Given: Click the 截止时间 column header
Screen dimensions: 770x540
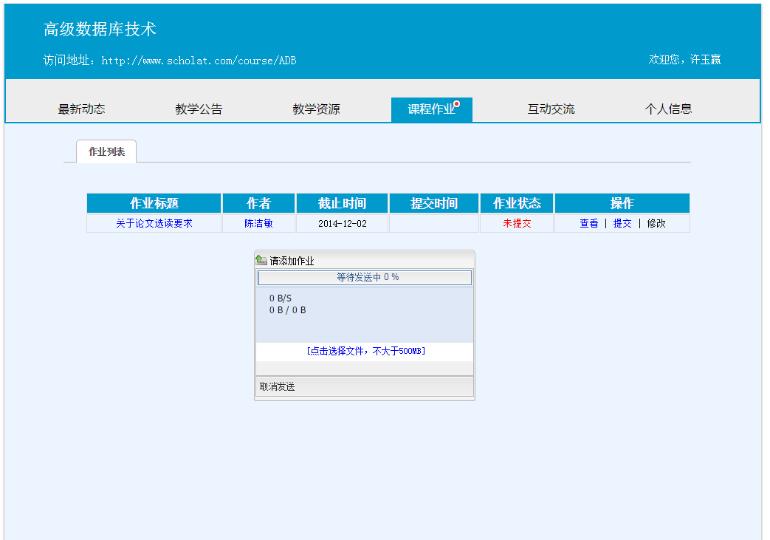Looking at the screenshot, I should pyautogui.click(x=342, y=203).
